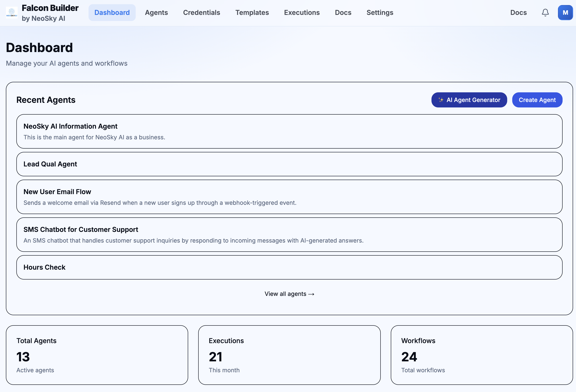Click 'Manage your AI agents and workflows' subtitle

pyautogui.click(x=67, y=63)
